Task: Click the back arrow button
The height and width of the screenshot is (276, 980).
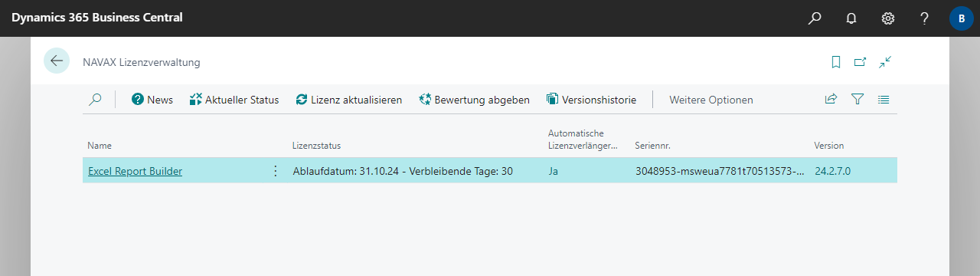Action: pyautogui.click(x=57, y=61)
